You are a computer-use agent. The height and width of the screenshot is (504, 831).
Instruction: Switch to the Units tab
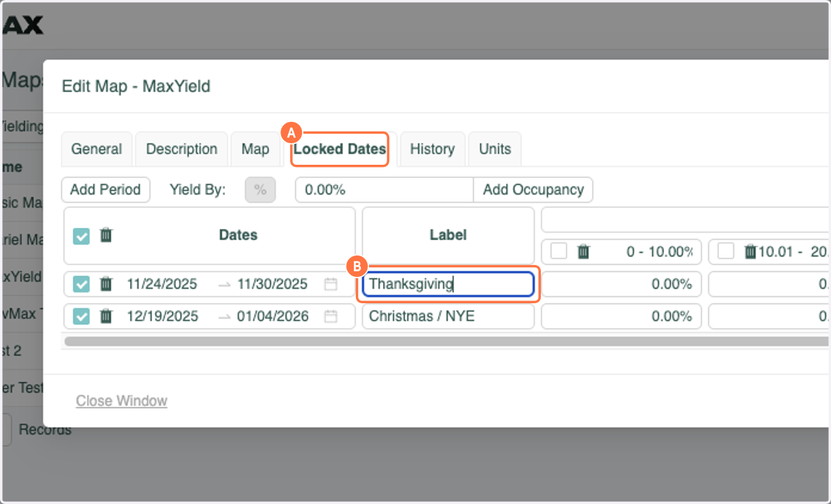494,149
